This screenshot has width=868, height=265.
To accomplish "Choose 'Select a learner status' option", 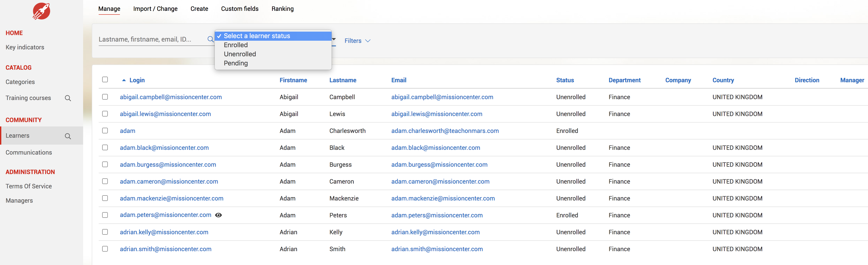I will (273, 36).
